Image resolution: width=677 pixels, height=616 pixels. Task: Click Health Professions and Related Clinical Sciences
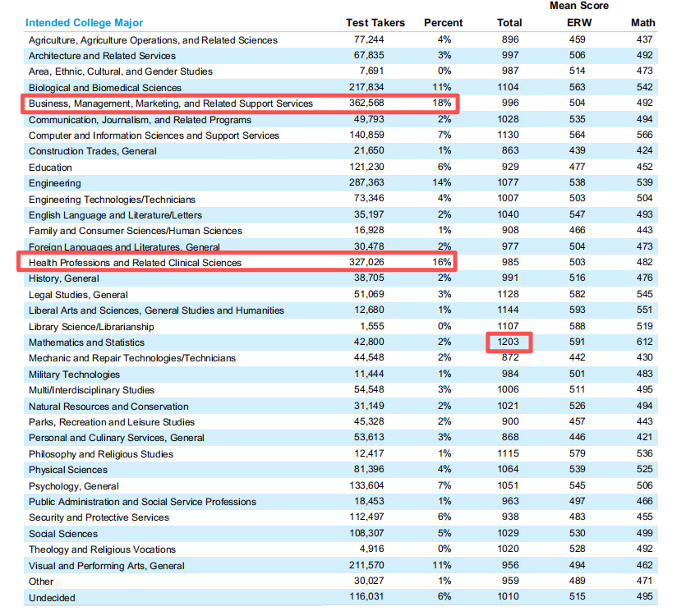(135, 263)
